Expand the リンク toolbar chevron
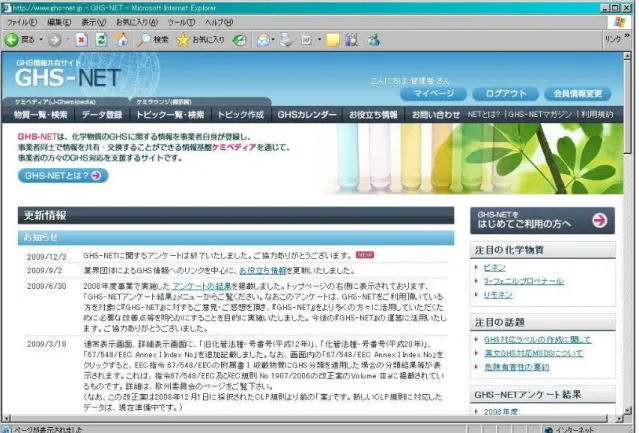Image resolution: width=639 pixels, height=433 pixels. (627, 36)
